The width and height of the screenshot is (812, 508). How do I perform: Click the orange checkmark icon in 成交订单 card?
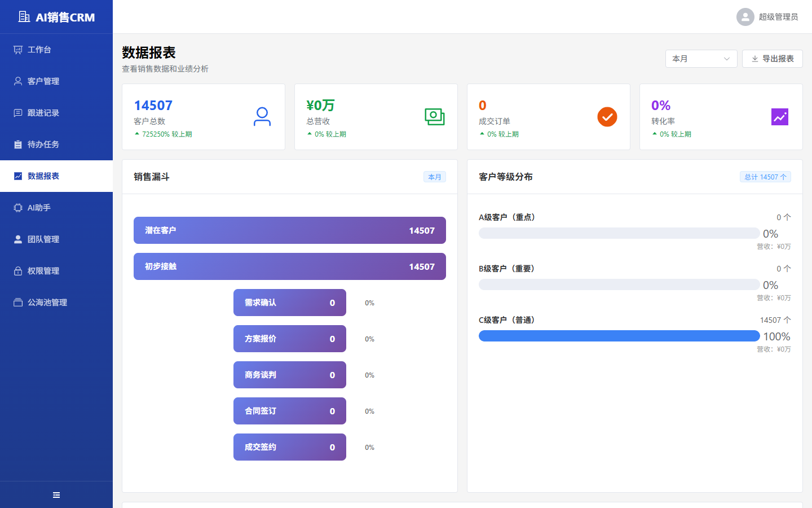click(607, 117)
